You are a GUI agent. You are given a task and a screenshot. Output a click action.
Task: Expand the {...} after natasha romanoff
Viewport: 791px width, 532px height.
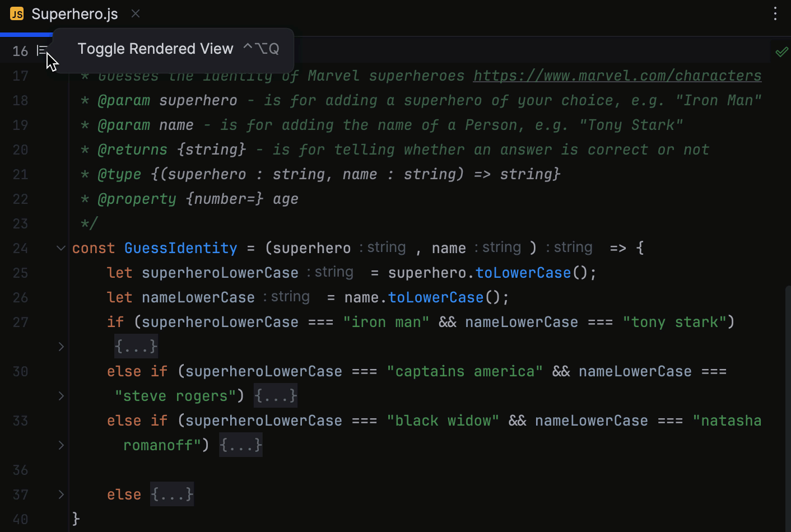tap(240, 445)
